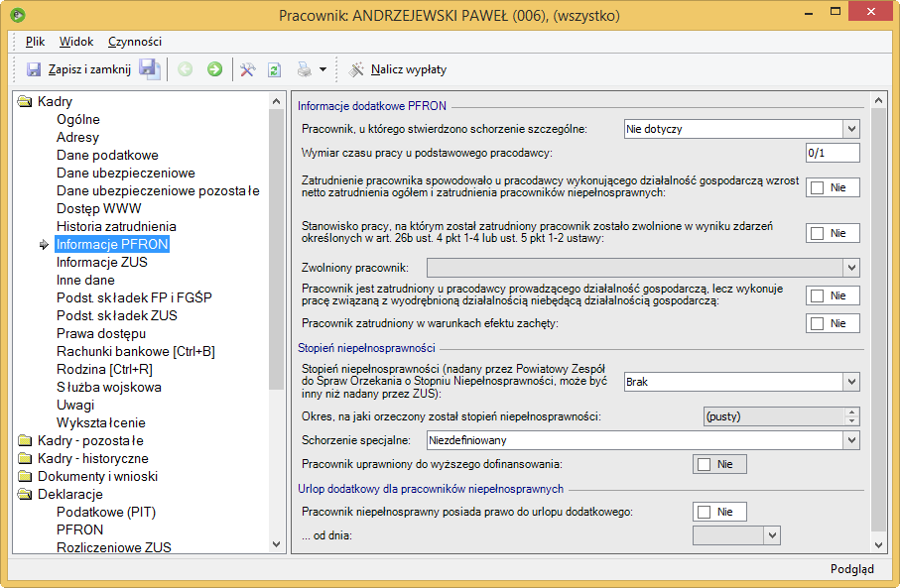Open the Czynności menu
Image resolution: width=900 pixels, height=588 pixels.
135,42
